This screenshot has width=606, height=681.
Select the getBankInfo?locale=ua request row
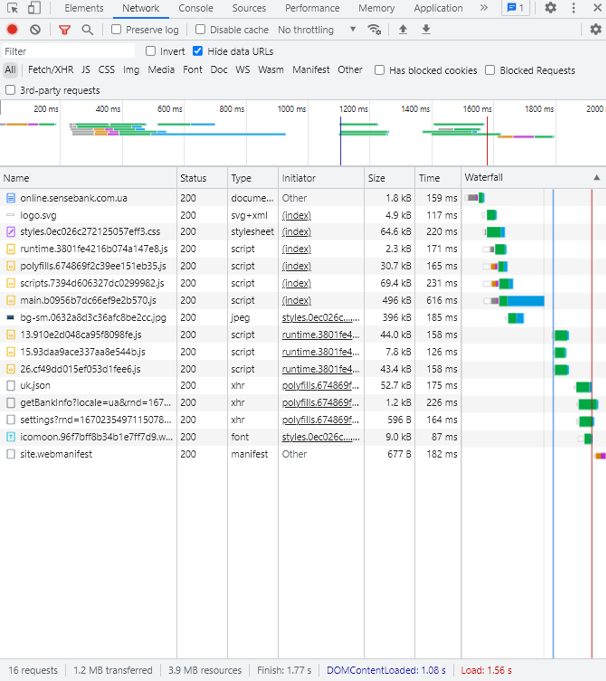pos(303,403)
